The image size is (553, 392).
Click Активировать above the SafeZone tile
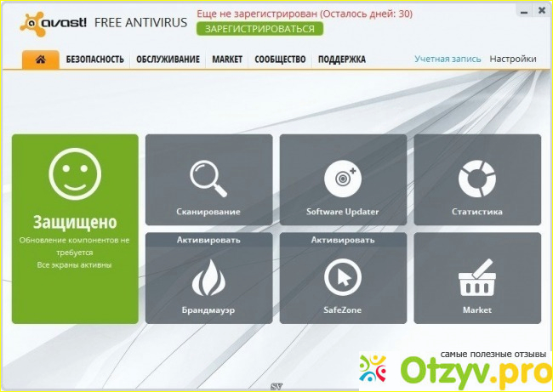342,240
